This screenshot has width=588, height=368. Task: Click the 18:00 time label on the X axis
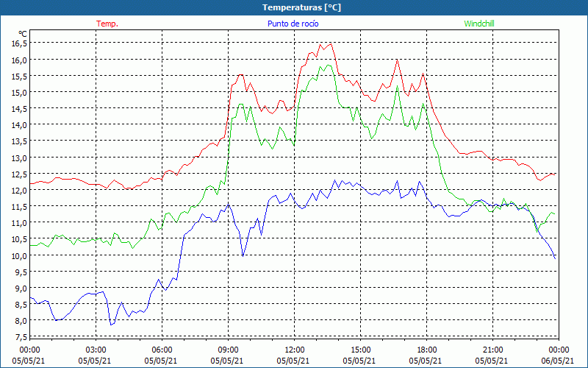click(x=427, y=350)
